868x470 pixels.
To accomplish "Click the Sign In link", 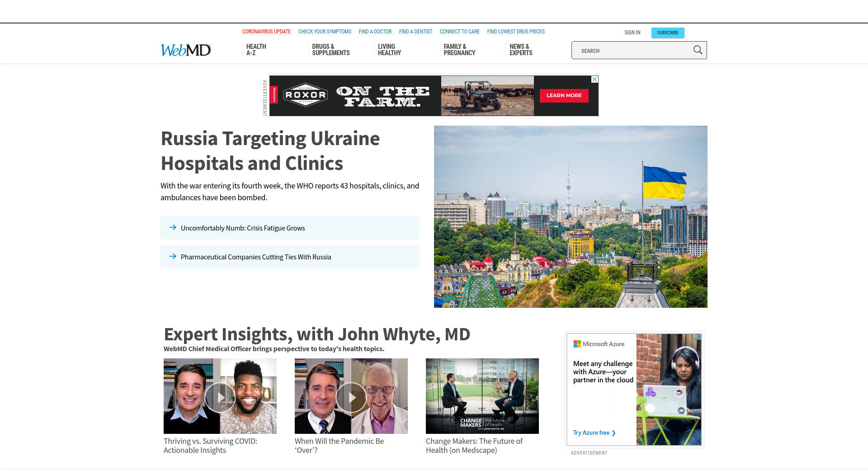I will coord(632,33).
